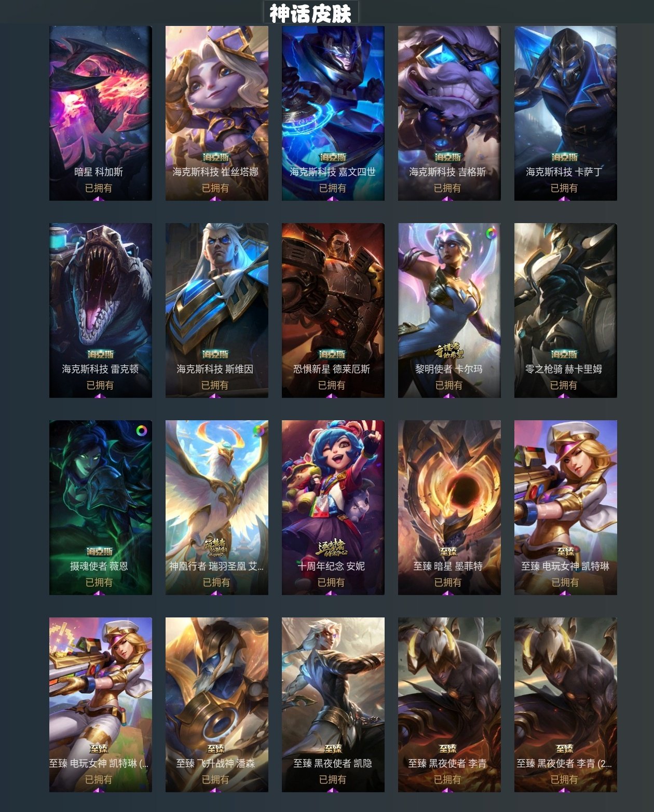Select the 神话皮肤 header tab
The width and height of the screenshot is (654, 812).
(311, 13)
